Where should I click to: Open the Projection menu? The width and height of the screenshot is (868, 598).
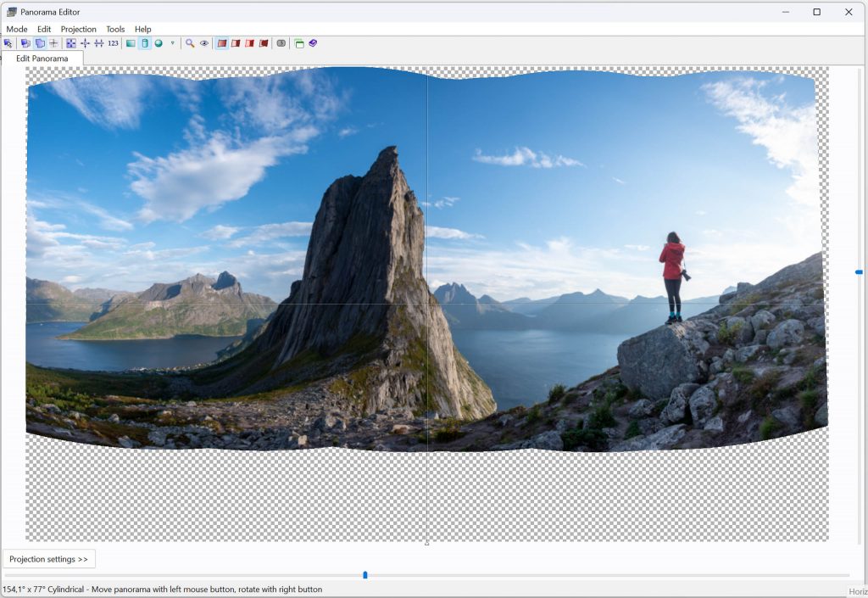tap(78, 29)
